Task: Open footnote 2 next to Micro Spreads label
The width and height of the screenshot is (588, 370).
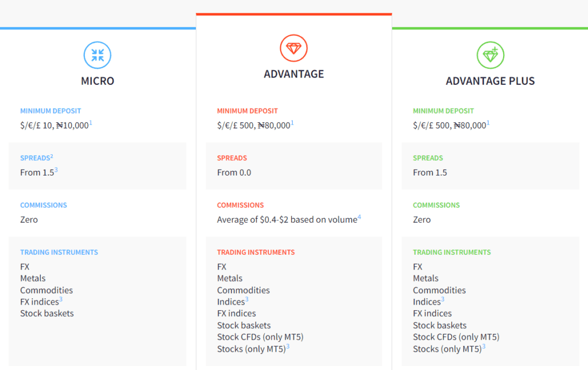Action: (x=52, y=156)
